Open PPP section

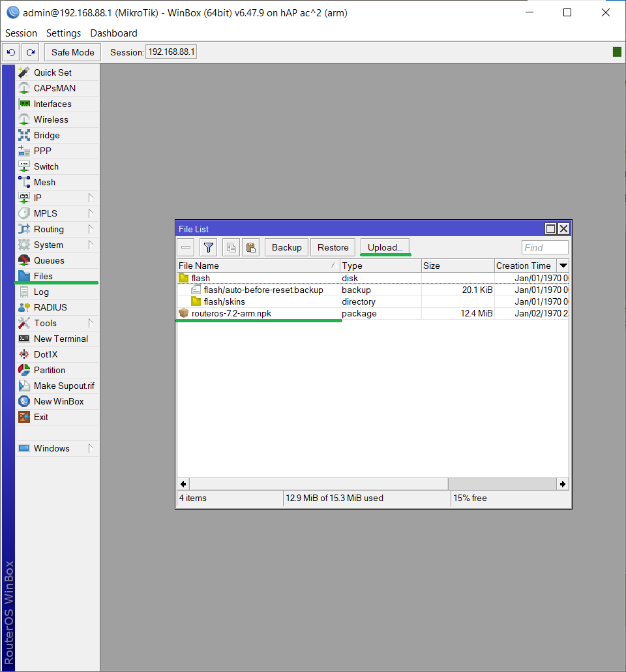point(57,151)
